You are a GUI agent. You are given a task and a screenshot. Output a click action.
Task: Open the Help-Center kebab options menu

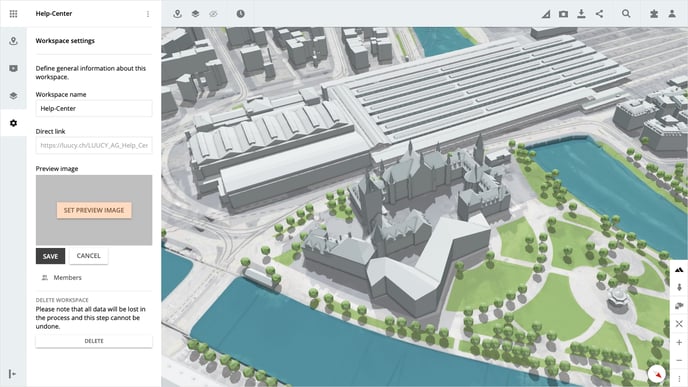pyautogui.click(x=148, y=14)
